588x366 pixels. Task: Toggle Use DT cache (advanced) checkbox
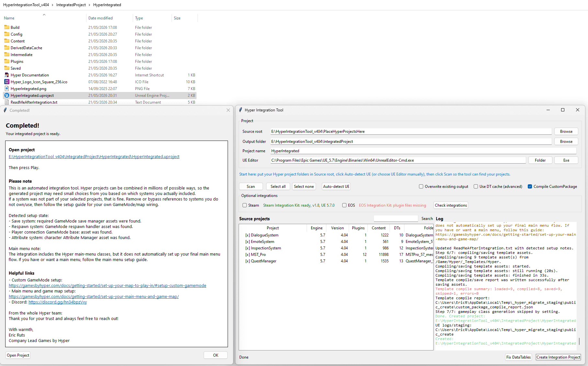coord(476,187)
